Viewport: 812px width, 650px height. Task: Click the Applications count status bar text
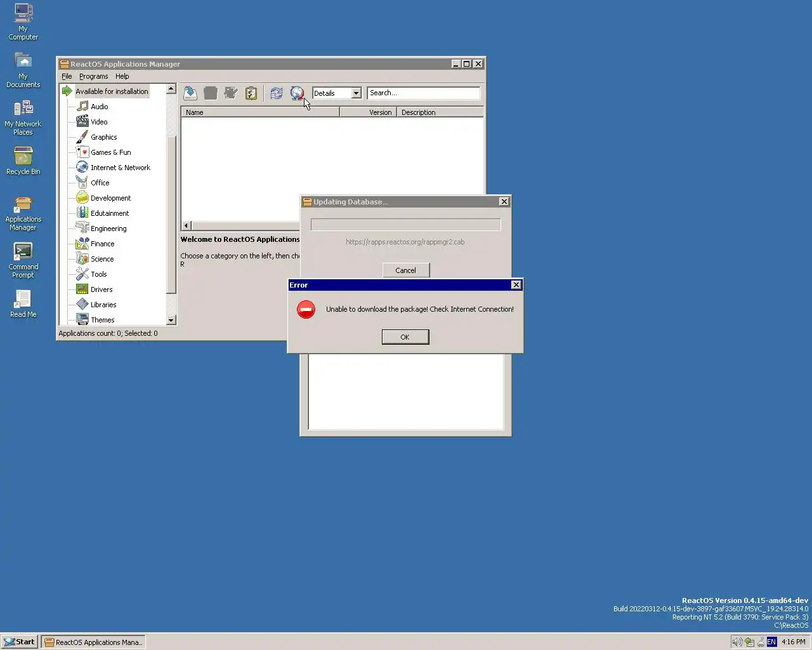click(x=108, y=333)
